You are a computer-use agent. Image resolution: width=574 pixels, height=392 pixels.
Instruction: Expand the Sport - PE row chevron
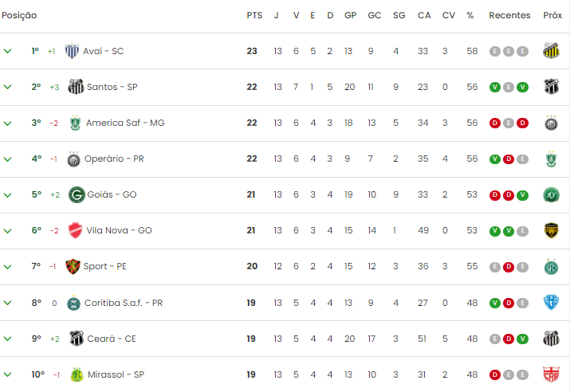8,267
